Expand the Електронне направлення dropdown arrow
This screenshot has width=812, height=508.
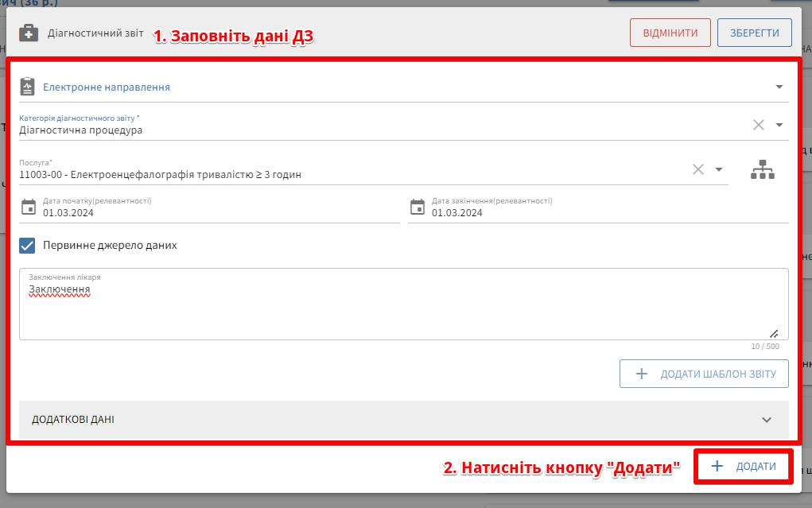click(779, 87)
